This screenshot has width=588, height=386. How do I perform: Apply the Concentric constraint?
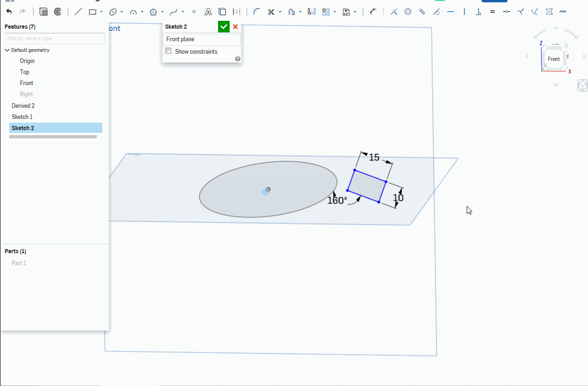tap(408, 12)
